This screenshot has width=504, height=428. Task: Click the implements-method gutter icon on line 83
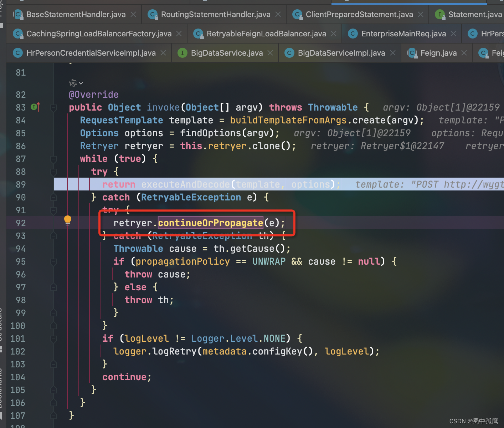[x=35, y=107]
